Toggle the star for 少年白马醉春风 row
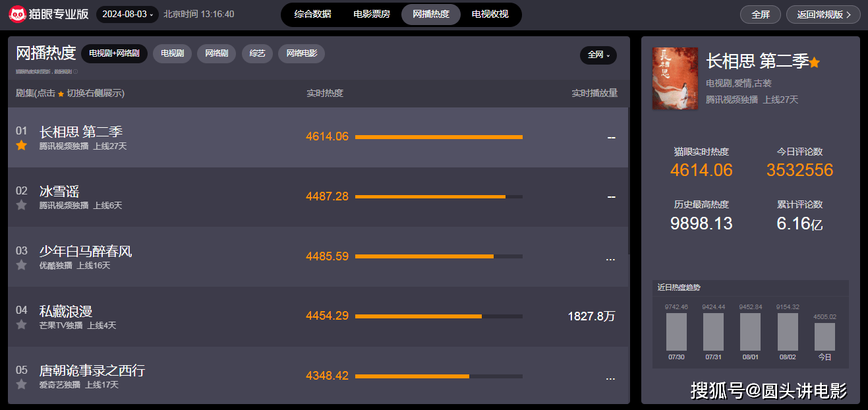868x410 pixels. point(21,265)
